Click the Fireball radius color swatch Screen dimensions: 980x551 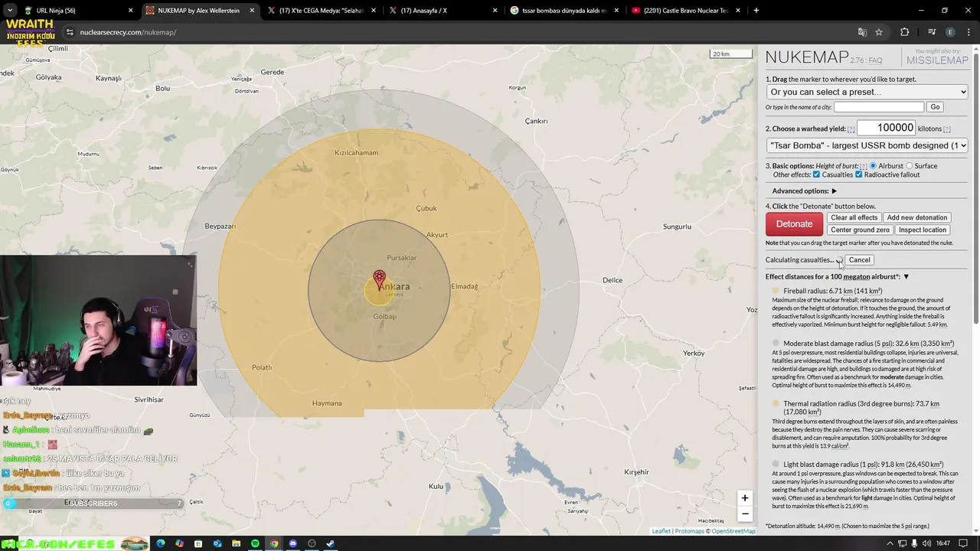(776, 291)
